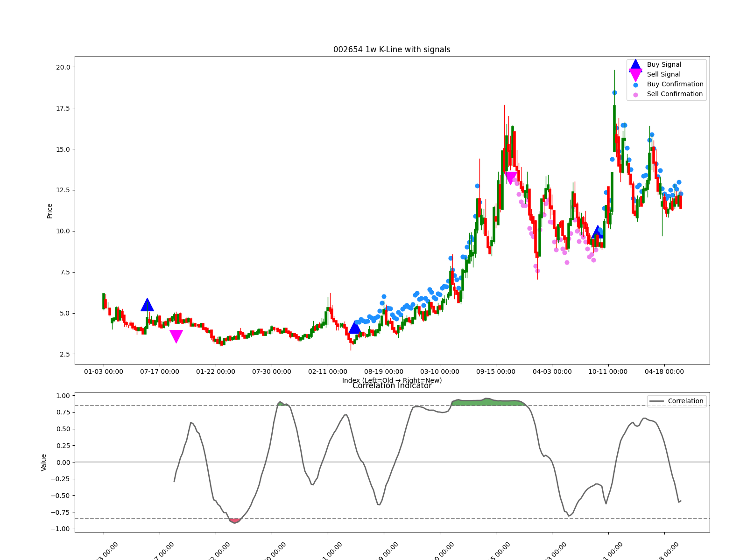Click the long green shaded correlation region above 0.85
The width and height of the screenshot is (747, 560).
click(x=488, y=402)
